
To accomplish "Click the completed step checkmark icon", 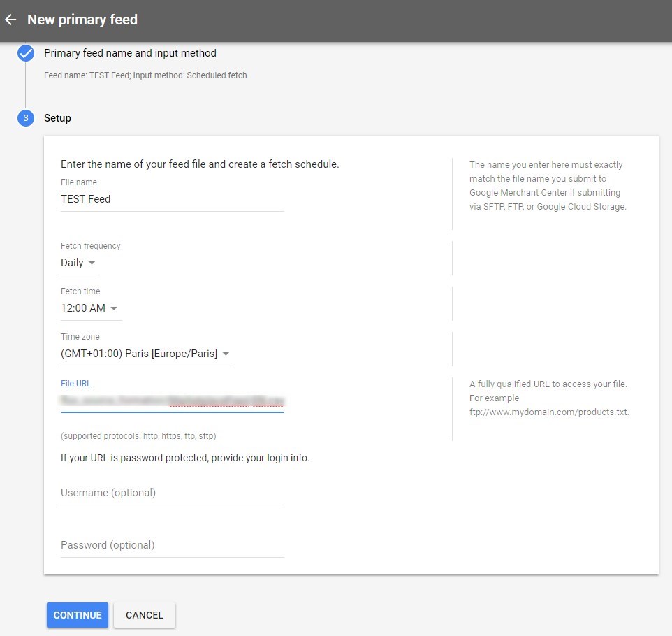I will tap(26, 54).
